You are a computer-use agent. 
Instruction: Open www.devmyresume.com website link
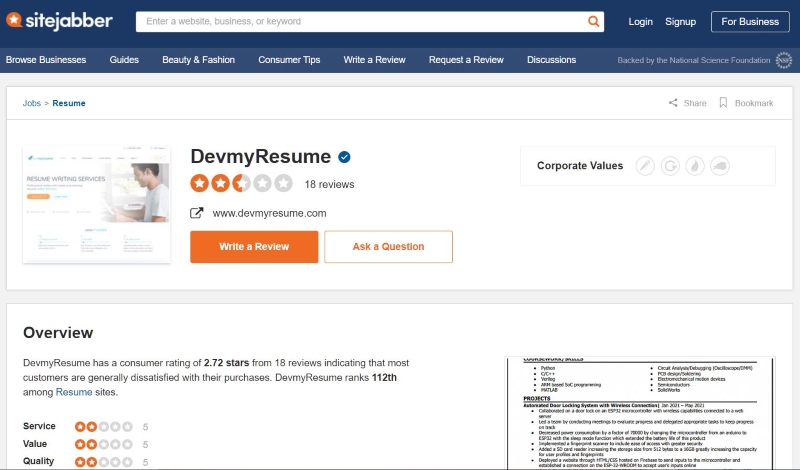click(x=269, y=213)
